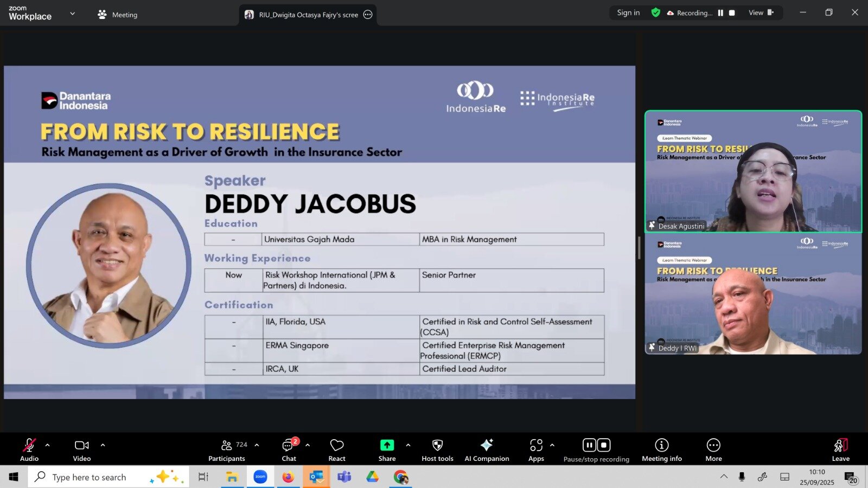Open the Apps panel

536,450
